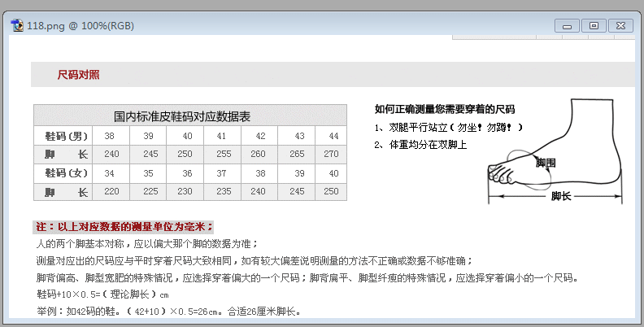Click the line 人的两个脚基本对称

pos(147,243)
